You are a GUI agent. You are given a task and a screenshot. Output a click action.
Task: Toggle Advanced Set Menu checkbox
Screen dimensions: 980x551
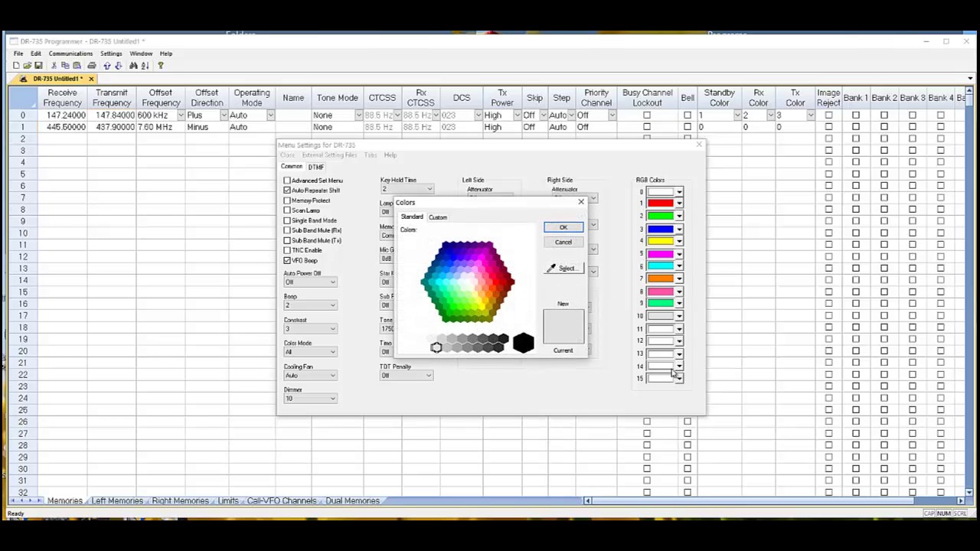[x=287, y=181]
